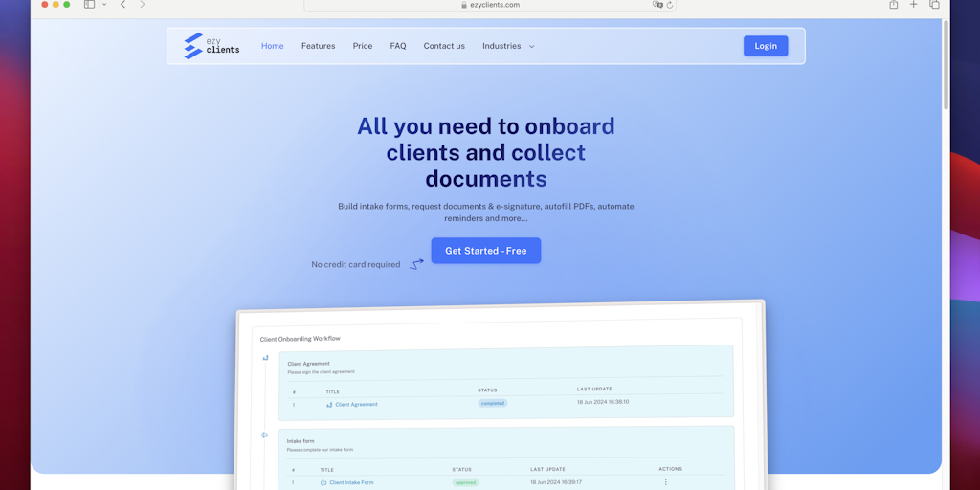This screenshot has height=490, width=980.
Task: Open the sidebar options chevron in Safari
Action: click(x=104, y=5)
